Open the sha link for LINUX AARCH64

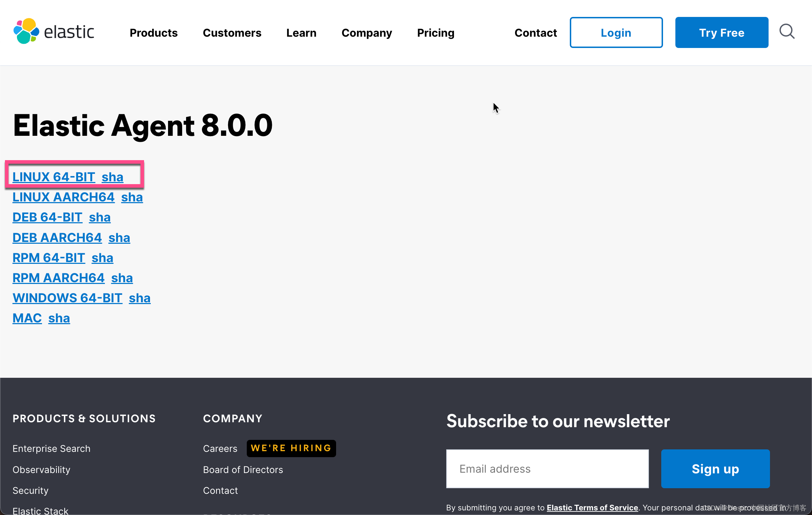click(x=132, y=197)
